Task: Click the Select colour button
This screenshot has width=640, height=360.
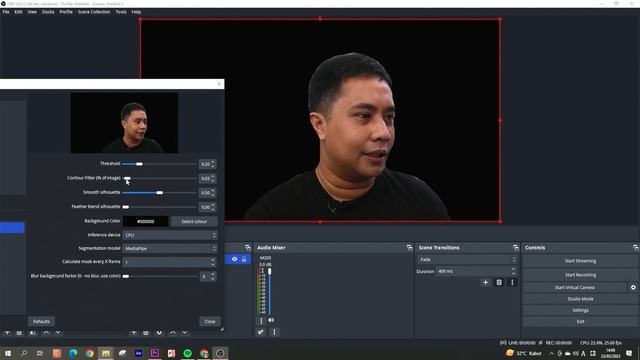Action: point(194,221)
